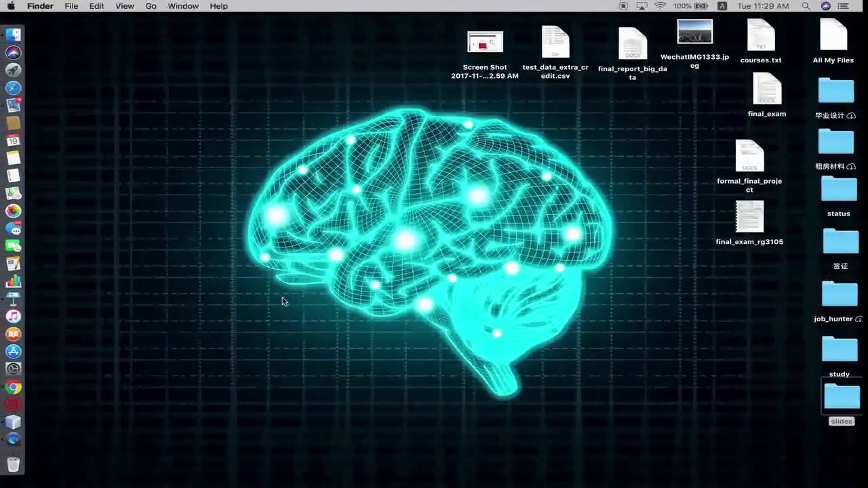Open Launchpad rocket icon in Dock
This screenshot has height=488, width=868.
[x=13, y=70]
